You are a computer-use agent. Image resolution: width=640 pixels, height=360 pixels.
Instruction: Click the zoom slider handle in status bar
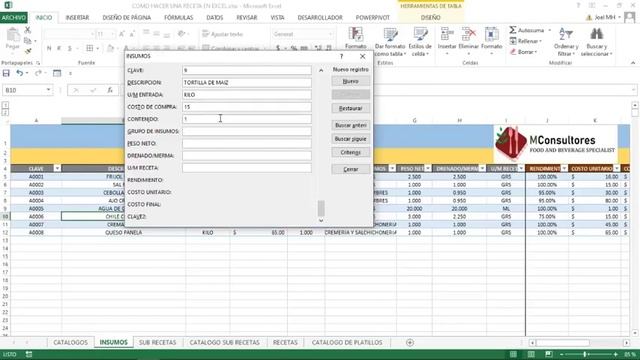[x=585, y=354]
